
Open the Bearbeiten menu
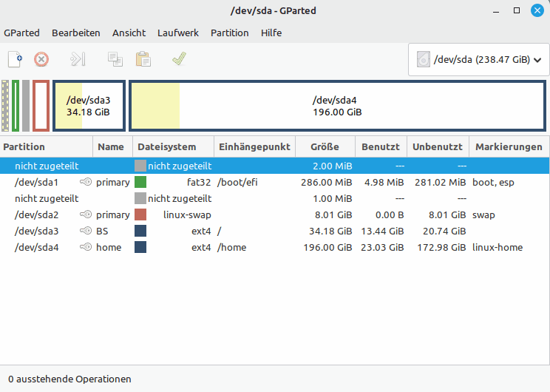point(76,33)
